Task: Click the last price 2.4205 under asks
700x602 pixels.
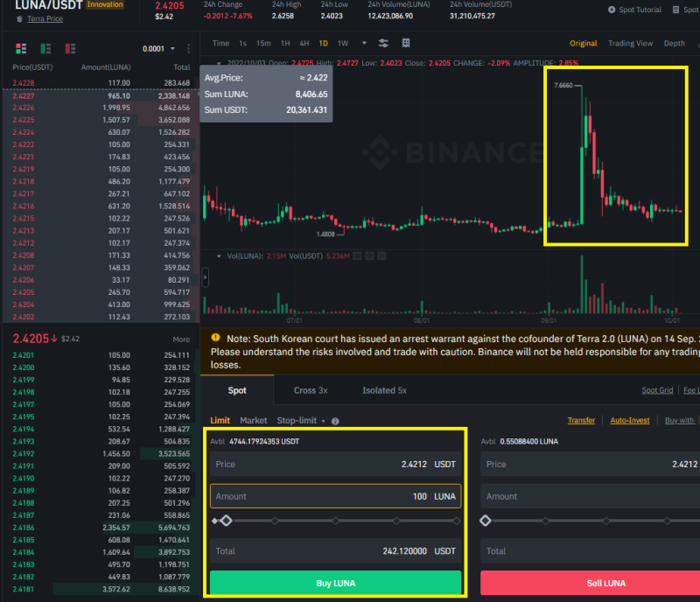Action: coord(31,339)
